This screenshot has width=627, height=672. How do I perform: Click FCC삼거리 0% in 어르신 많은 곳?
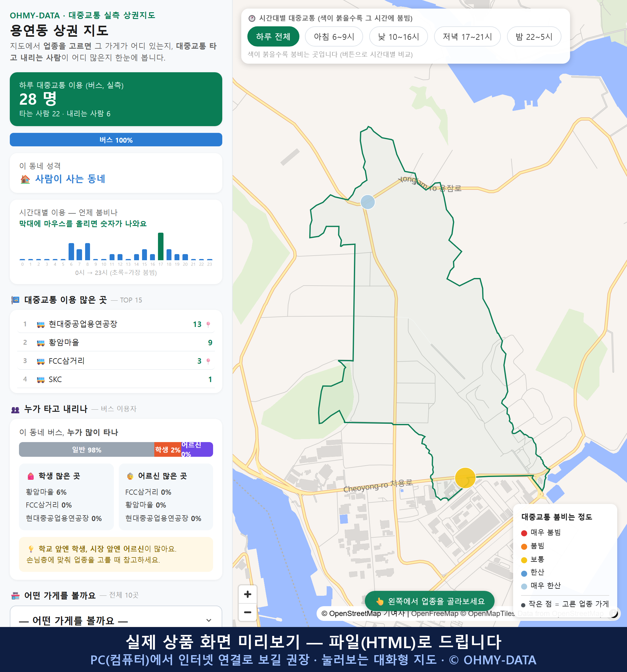tap(148, 492)
